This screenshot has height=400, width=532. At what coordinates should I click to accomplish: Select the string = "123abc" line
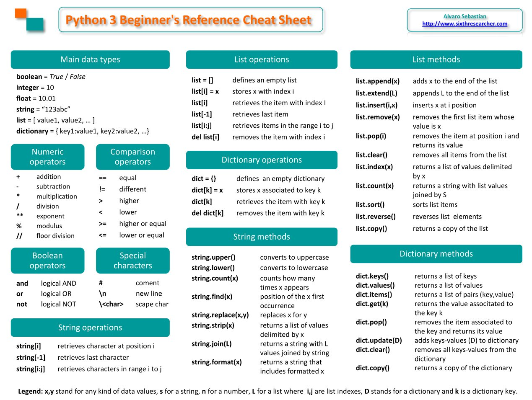coord(43,109)
